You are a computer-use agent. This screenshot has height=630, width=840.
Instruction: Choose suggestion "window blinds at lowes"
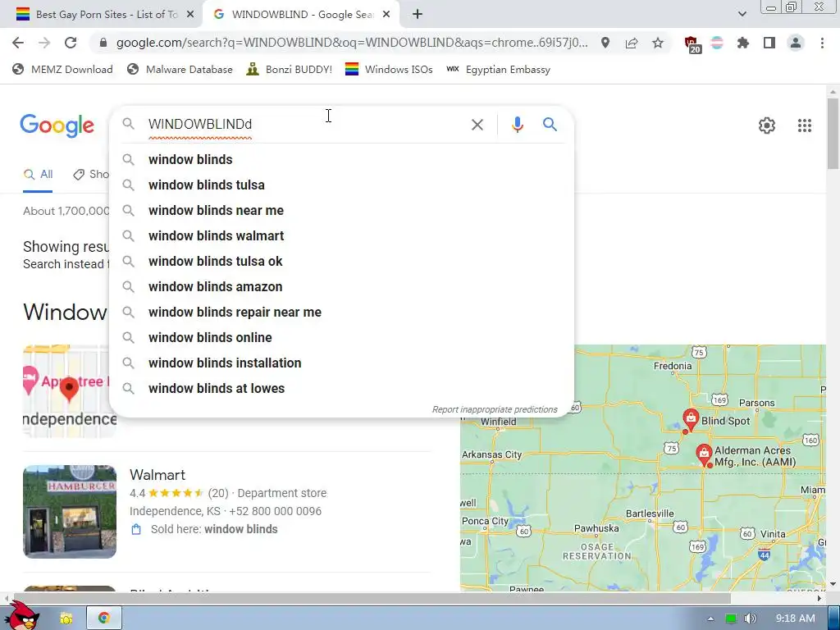341,388
